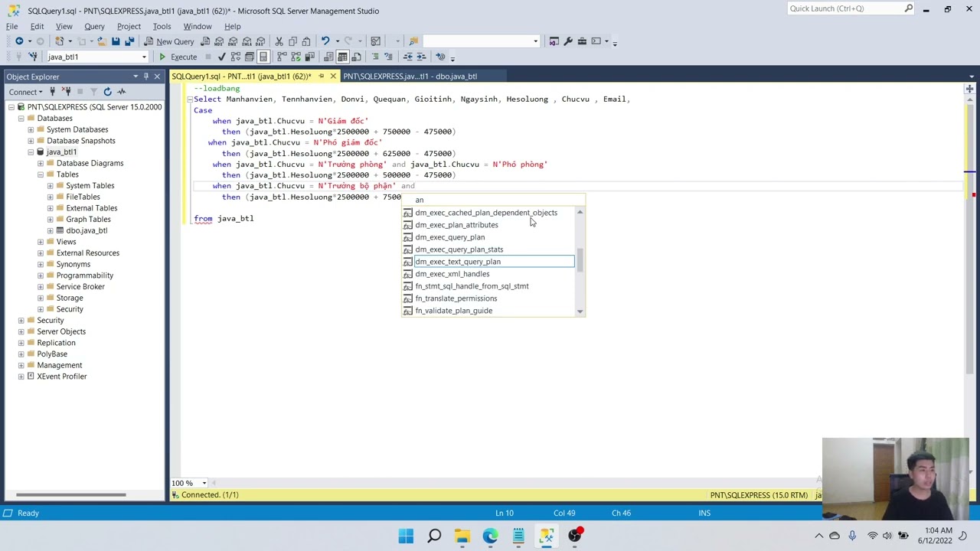The image size is (980, 551).
Task: Toggle pin on the SQLQuery1.sql tab
Action: (x=322, y=77)
